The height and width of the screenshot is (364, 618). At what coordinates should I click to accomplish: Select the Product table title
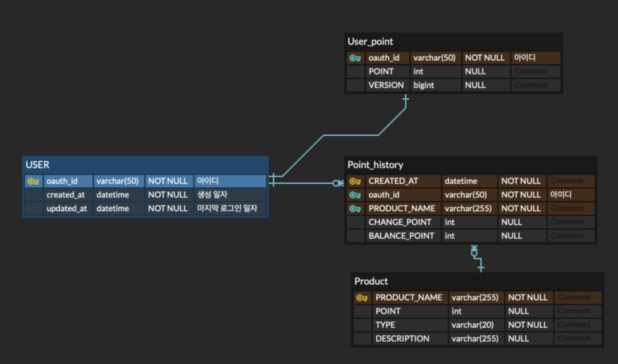371,281
